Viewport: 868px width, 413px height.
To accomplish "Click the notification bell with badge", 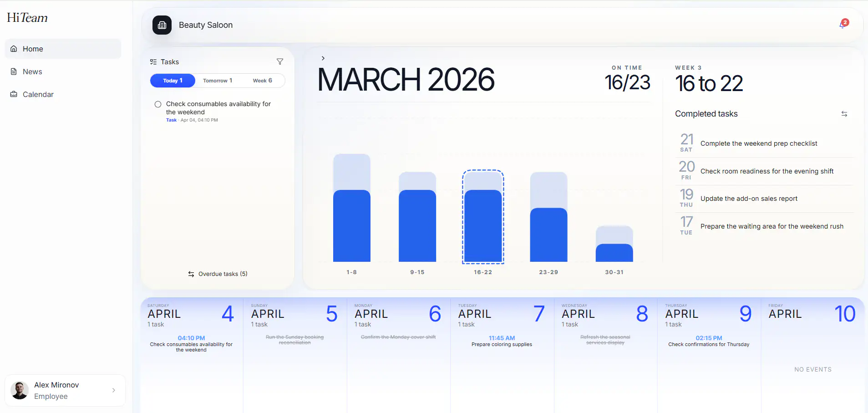I will click(x=843, y=24).
